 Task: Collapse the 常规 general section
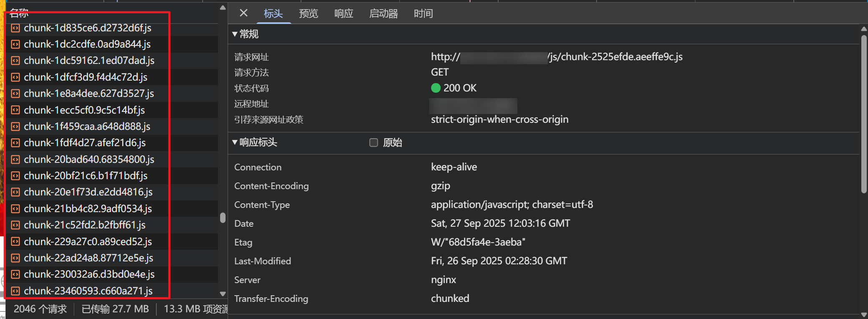click(235, 34)
